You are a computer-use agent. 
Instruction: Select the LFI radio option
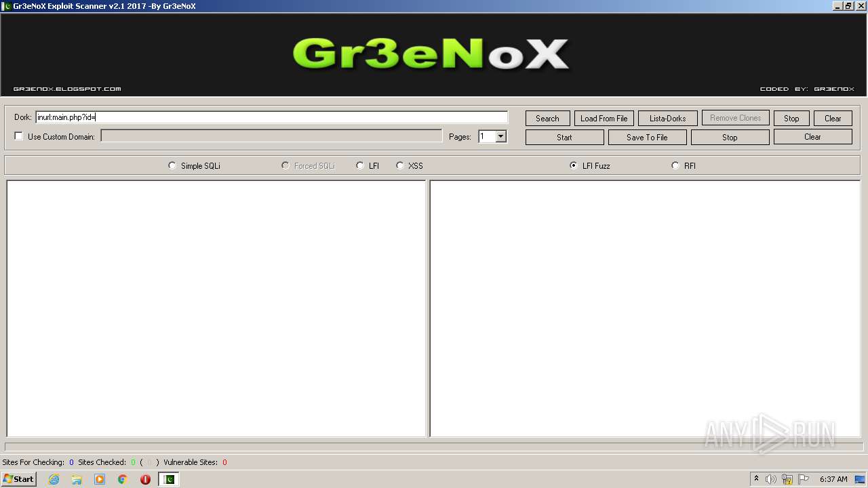pyautogui.click(x=360, y=165)
